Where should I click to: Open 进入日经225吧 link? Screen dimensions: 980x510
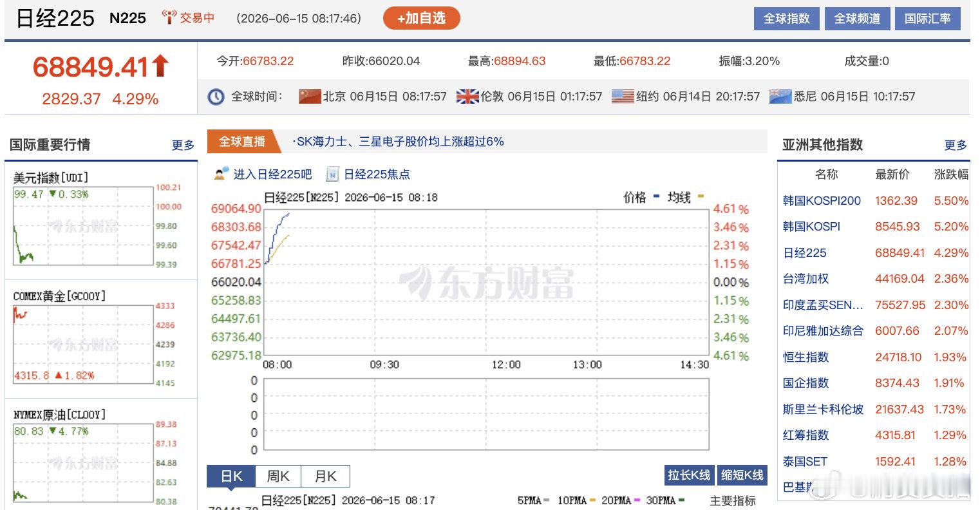pos(272,174)
